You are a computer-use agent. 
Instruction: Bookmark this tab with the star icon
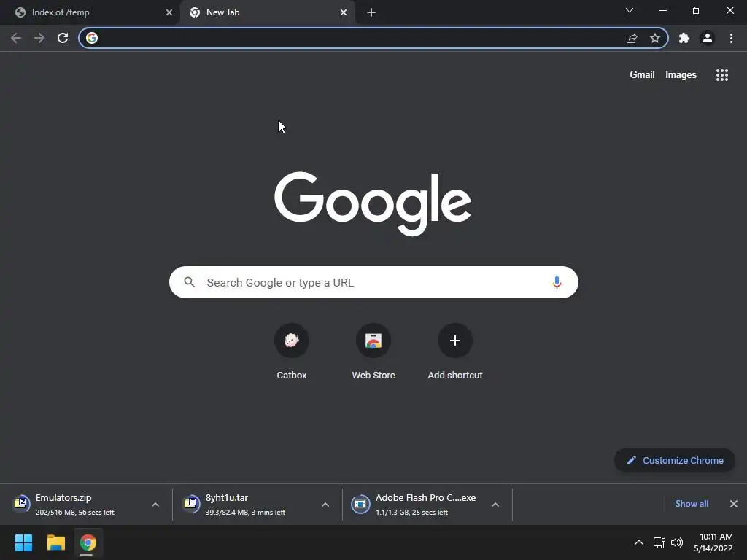pyautogui.click(x=655, y=38)
